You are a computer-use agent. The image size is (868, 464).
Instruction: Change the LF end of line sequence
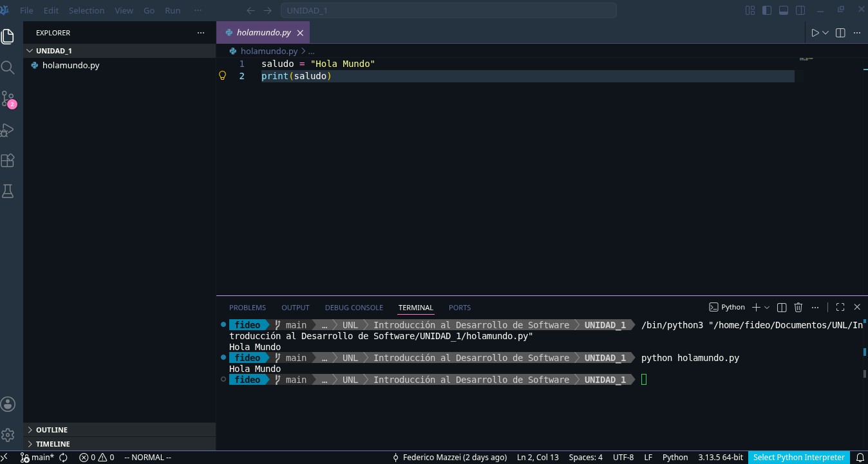point(648,458)
